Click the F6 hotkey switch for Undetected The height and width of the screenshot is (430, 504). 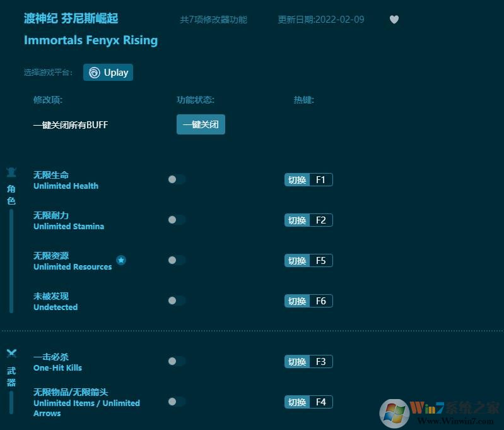(x=296, y=301)
